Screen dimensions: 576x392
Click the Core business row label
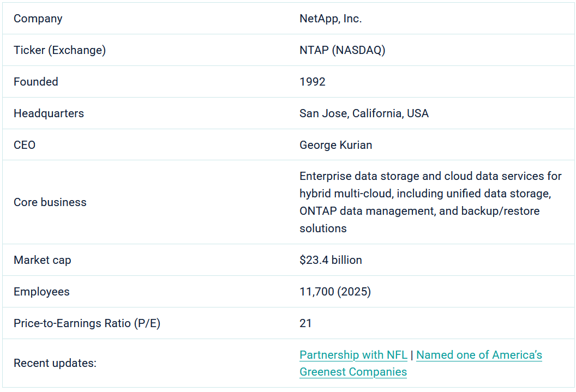tap(50, 202)
